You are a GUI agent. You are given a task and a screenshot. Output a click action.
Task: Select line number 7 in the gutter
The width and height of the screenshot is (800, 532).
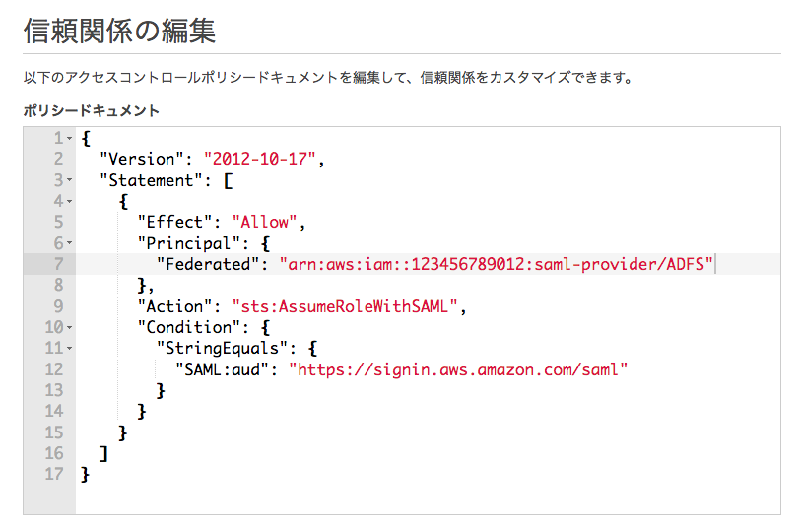(59, 264)
